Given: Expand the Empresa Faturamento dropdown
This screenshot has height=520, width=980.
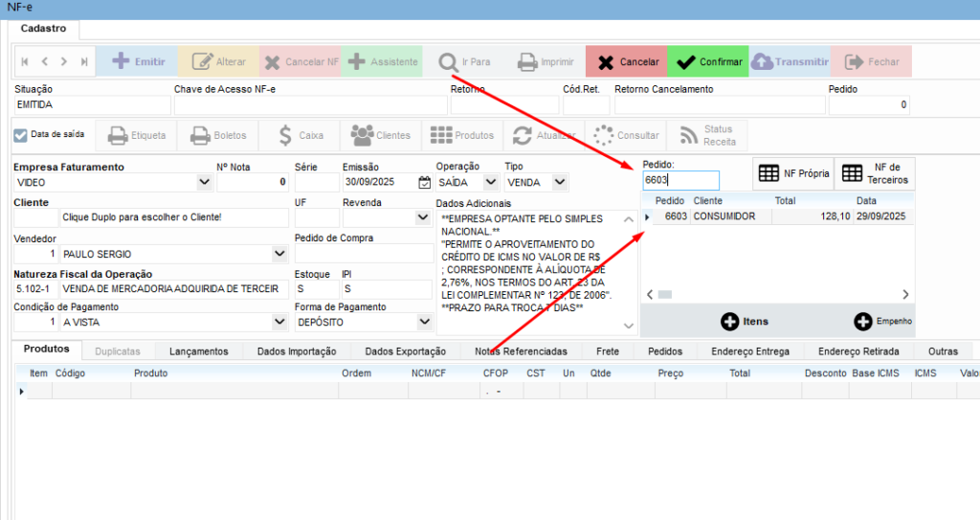Looking at the screenshot, I should [204, 182].
